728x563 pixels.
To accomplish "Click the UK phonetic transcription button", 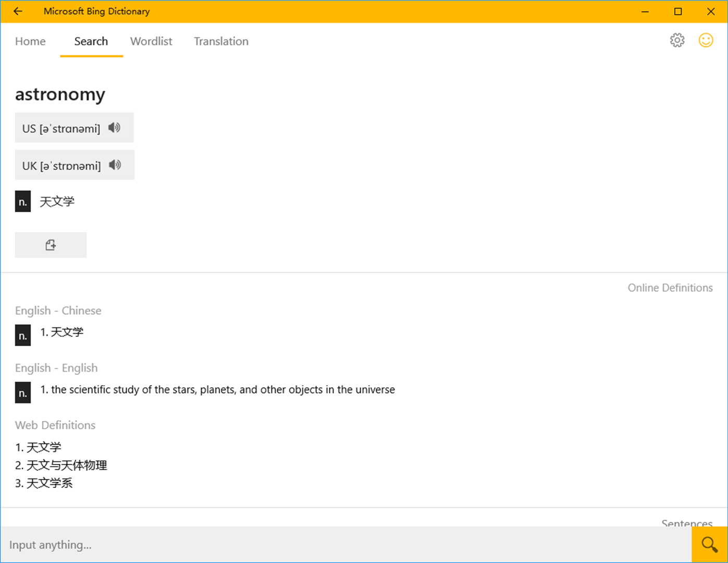I will [x=61, y=165].
